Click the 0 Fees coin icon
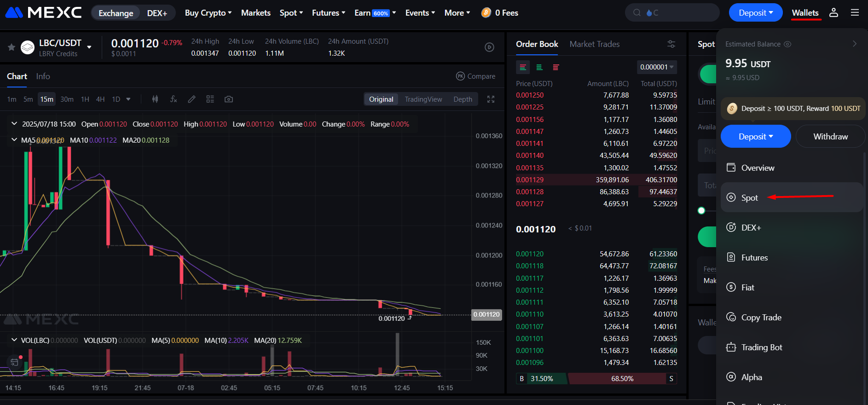 click(x=486, y=13)
